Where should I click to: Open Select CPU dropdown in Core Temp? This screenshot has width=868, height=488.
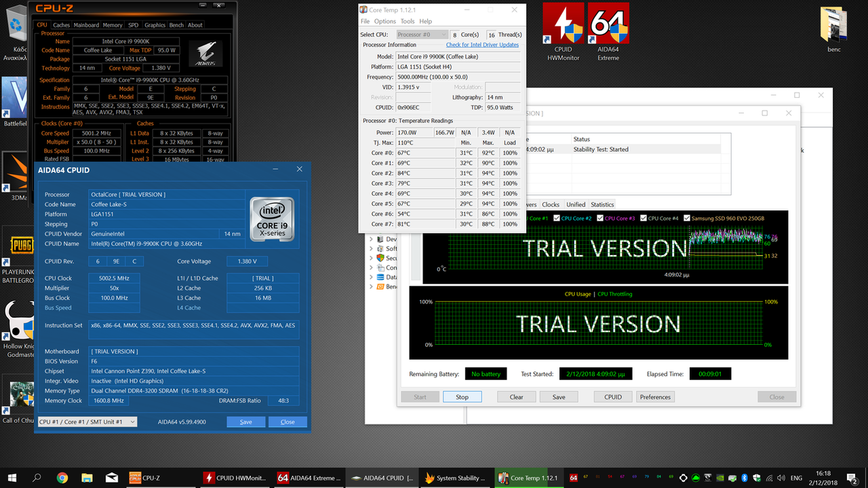coord(421,35)
